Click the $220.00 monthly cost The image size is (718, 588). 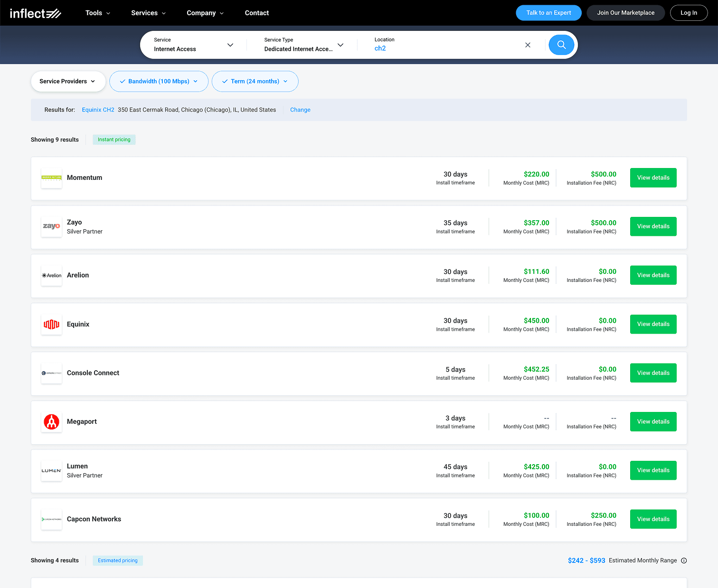(x=536, y=174)
